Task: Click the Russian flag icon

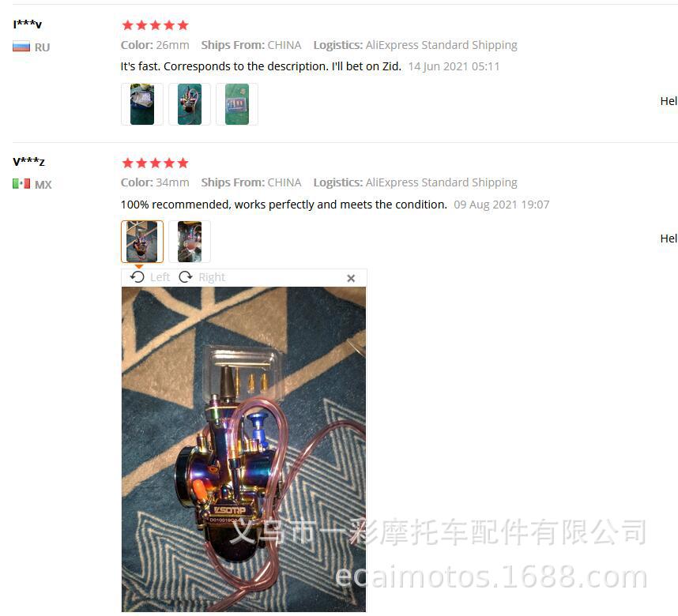Action: (21, 47)
